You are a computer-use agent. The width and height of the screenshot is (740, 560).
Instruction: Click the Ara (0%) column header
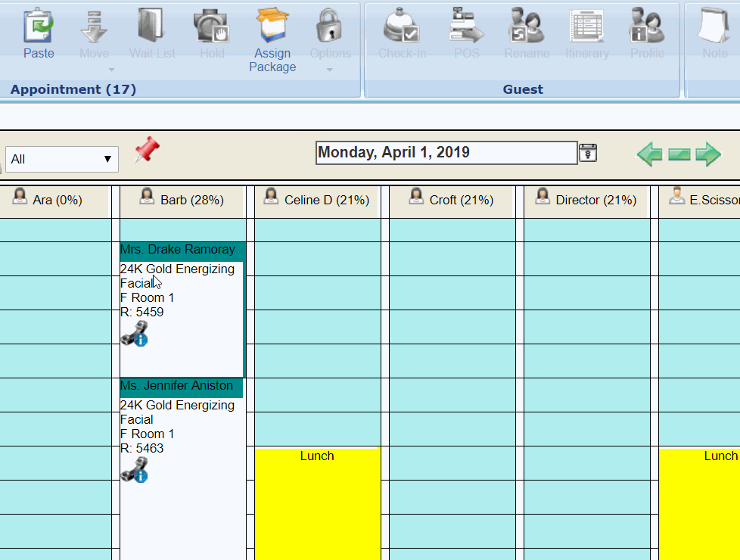pyautogui.click(x=56, y=201)
